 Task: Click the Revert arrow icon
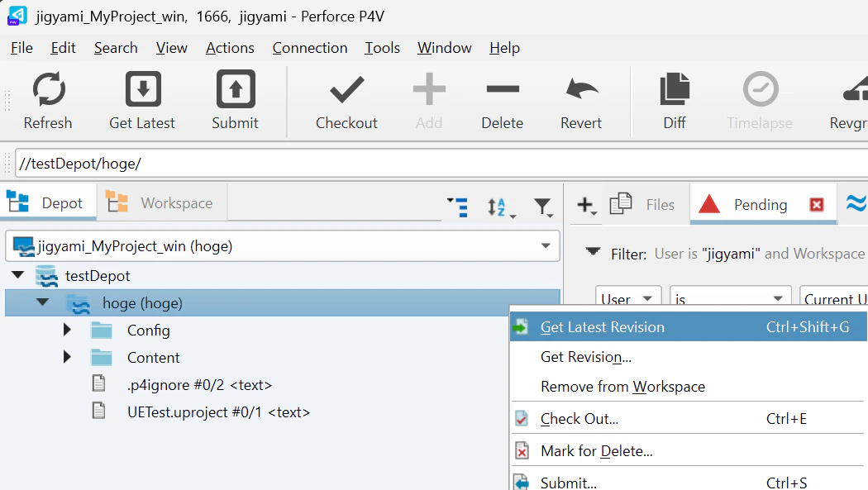(582, 89)
